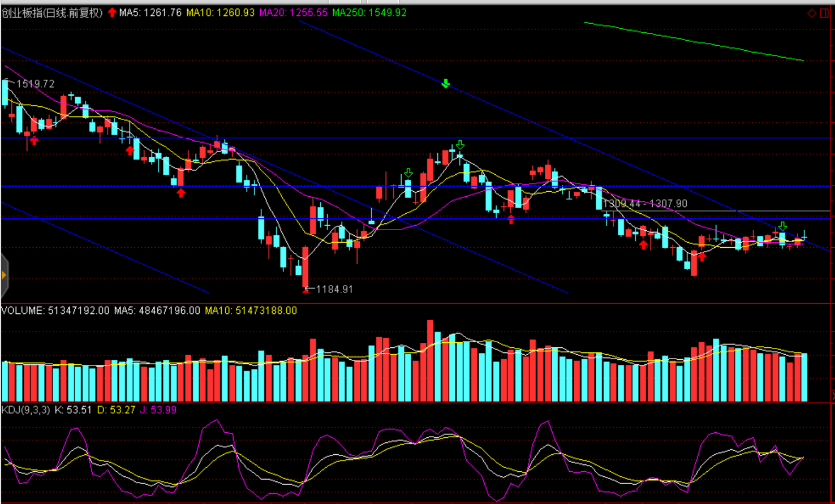Click the rightmost hollow green down arrow signal
Viewport: 835px width, 504px height.
(x=782, y=226)
